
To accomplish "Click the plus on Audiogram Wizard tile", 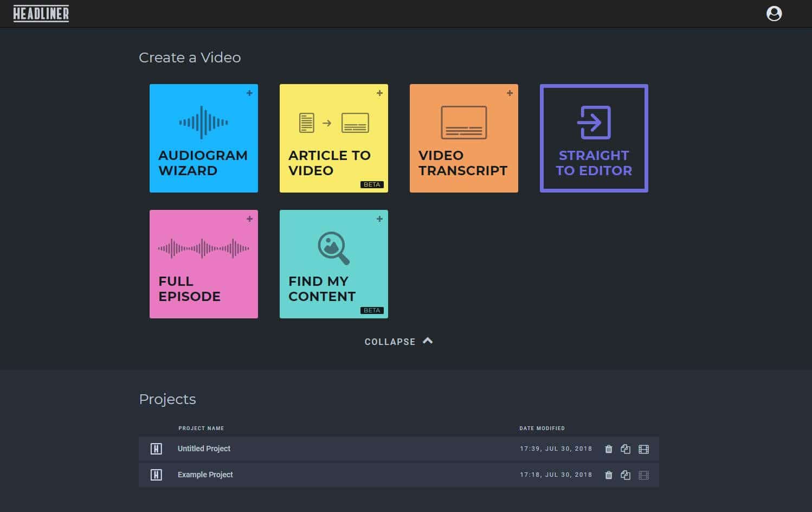I will pos(249,93).
